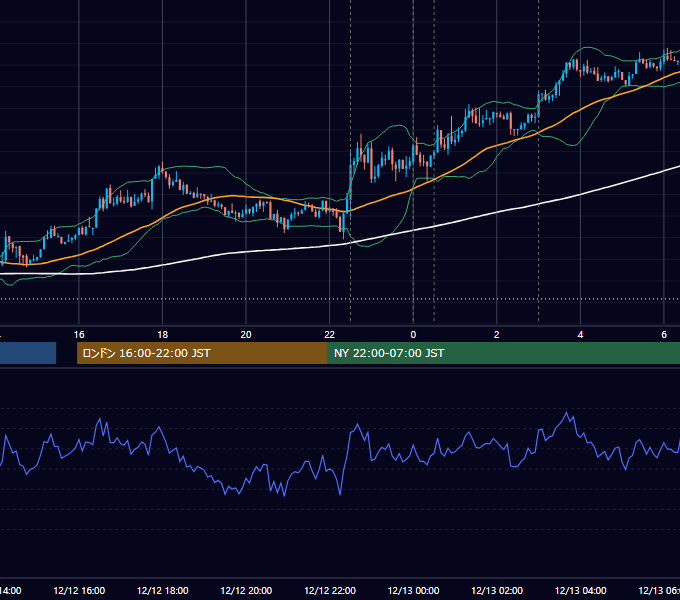680x600 pixels.
Task: Click the 12/13 00:00 date label
Action: click(x=413, y=590)
